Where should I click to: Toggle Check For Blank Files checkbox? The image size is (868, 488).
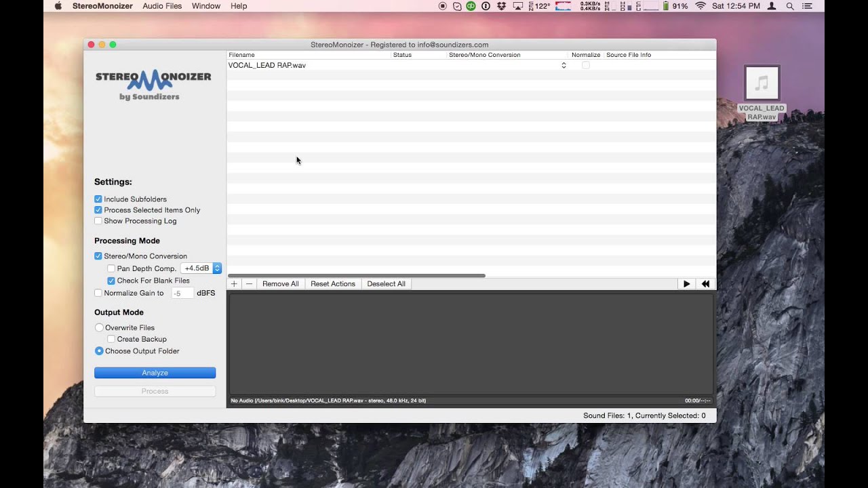tap(111, 281)
